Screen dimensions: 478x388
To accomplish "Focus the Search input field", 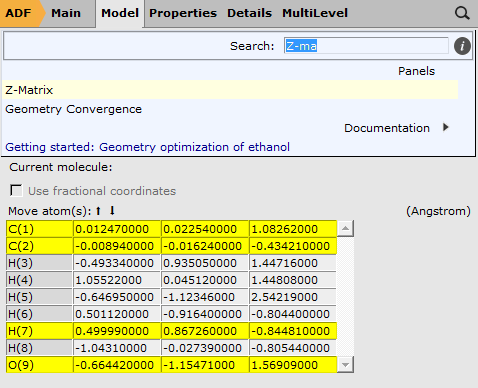I will (366, 46).
